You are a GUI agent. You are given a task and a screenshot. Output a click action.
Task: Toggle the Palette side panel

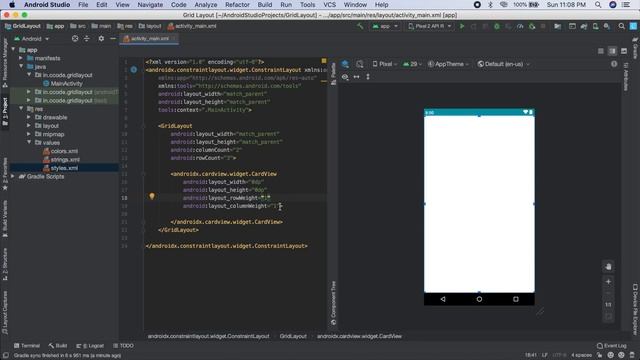[x=333, y=73]
